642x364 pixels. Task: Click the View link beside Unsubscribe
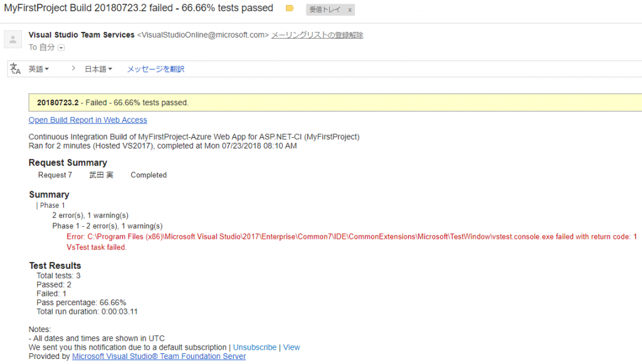click(292, 347)
